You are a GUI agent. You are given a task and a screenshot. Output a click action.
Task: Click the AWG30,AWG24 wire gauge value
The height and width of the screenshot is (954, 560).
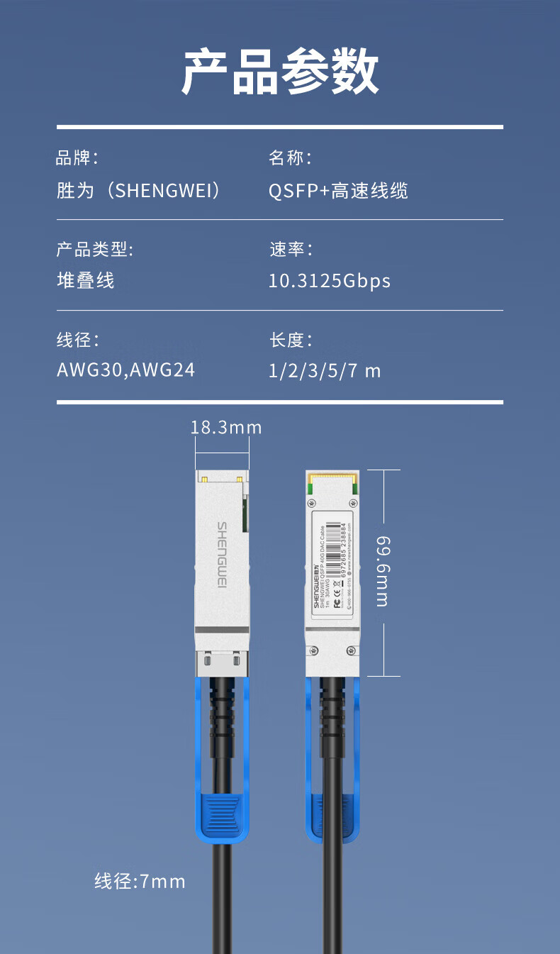click(x=126, y=370)
